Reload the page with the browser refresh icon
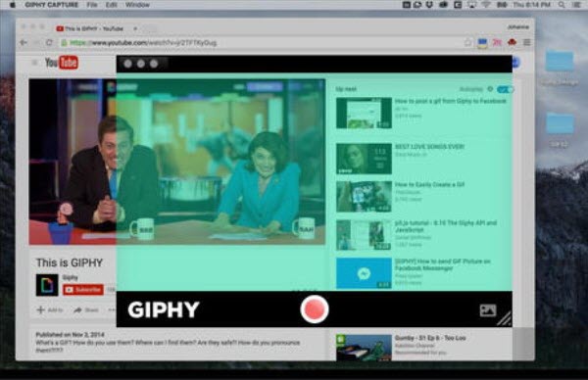Screen dimensions: 588x380 [x=49, y=42]
